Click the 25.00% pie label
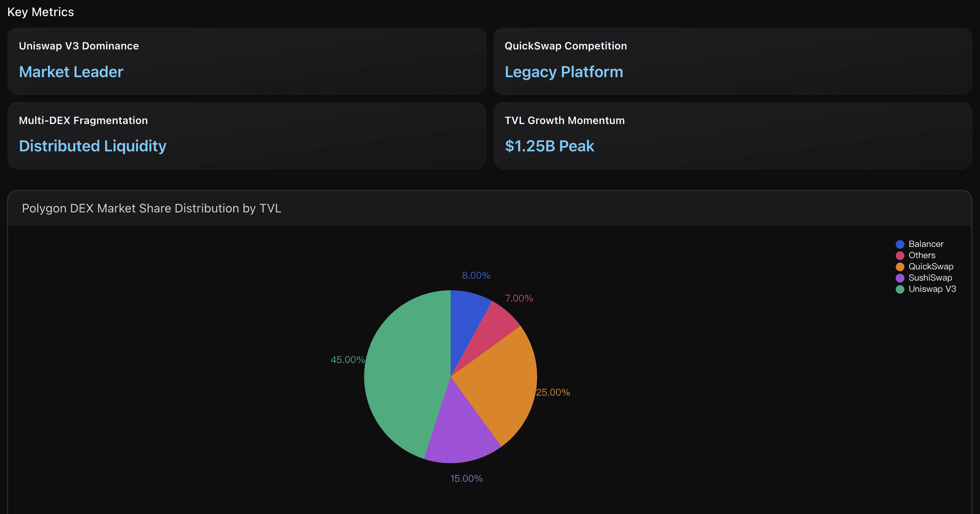The height and width of the screenshot is (514, 980). [553, 392]
